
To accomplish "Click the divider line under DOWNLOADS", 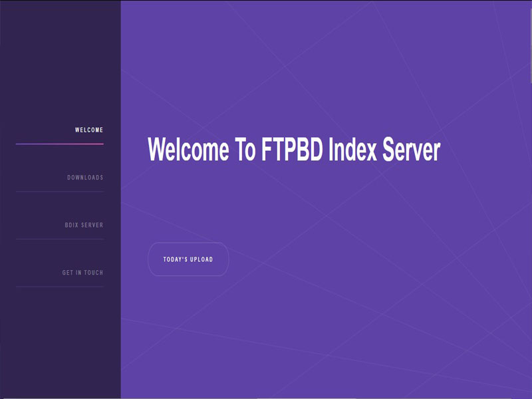I will click(x=60, y=192).
